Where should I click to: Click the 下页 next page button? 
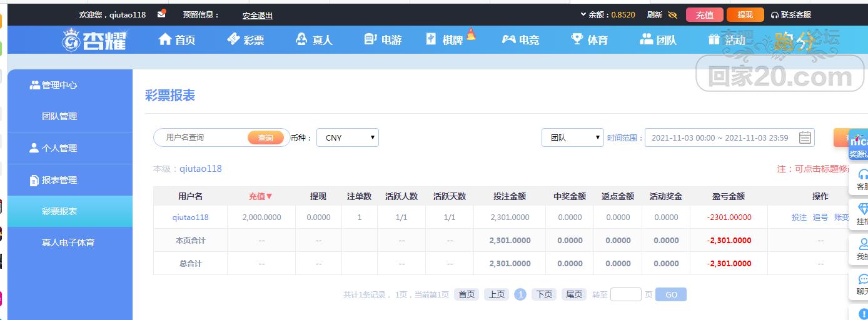coord(544,294)
